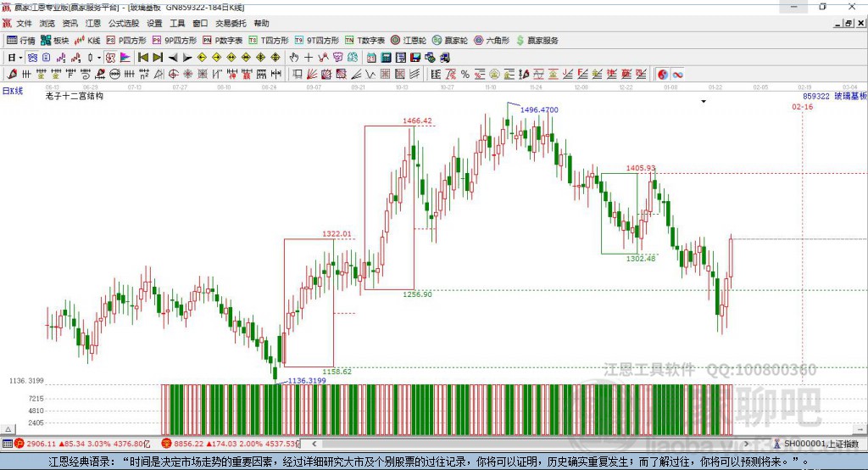Open the 江恩 menu
The width and height of the screenshot is (868, 470).
click(x=93, y=23)
